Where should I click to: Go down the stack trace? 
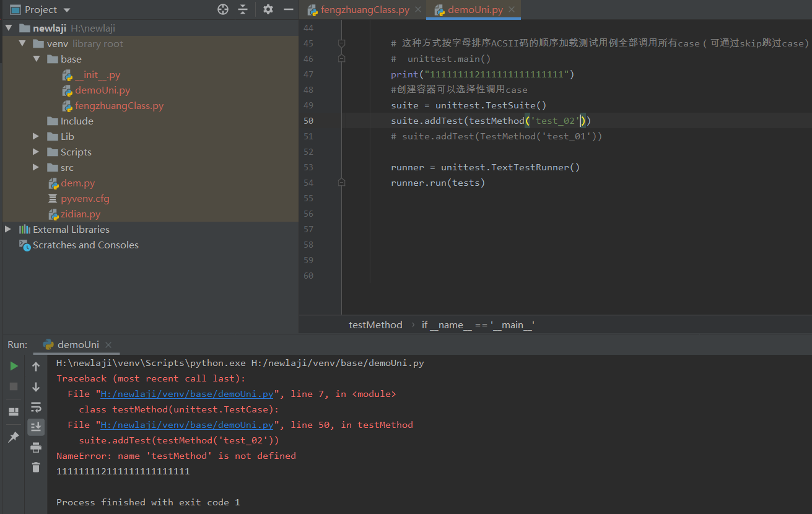click(x=36, y=387)
